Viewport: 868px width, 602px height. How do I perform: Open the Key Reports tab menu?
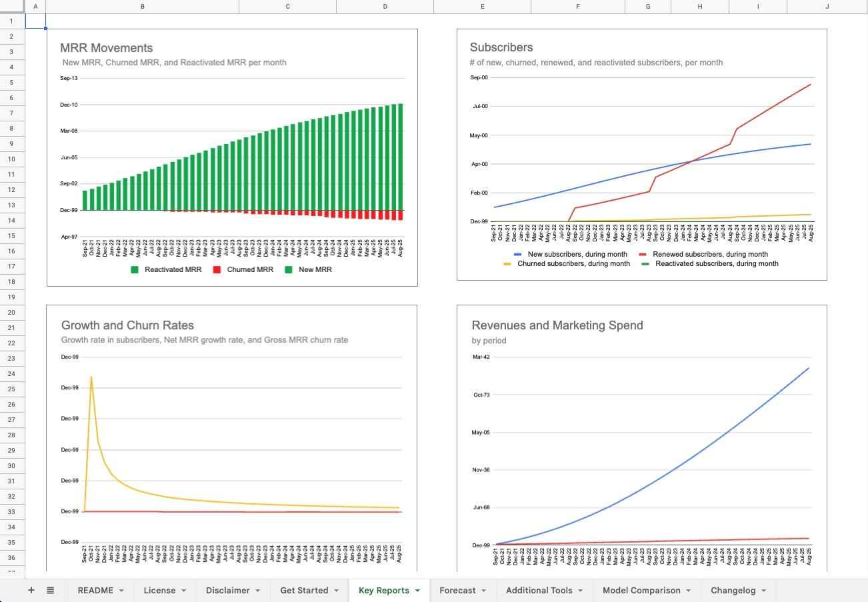pos(419,590)
